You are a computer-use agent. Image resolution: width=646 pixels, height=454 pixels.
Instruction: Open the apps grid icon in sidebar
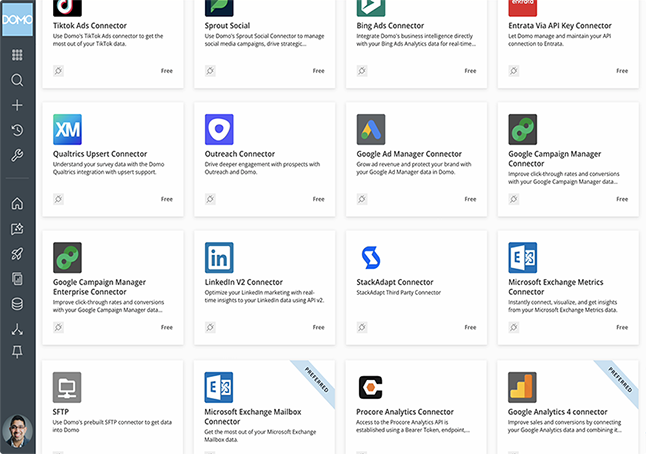point(17,55)
